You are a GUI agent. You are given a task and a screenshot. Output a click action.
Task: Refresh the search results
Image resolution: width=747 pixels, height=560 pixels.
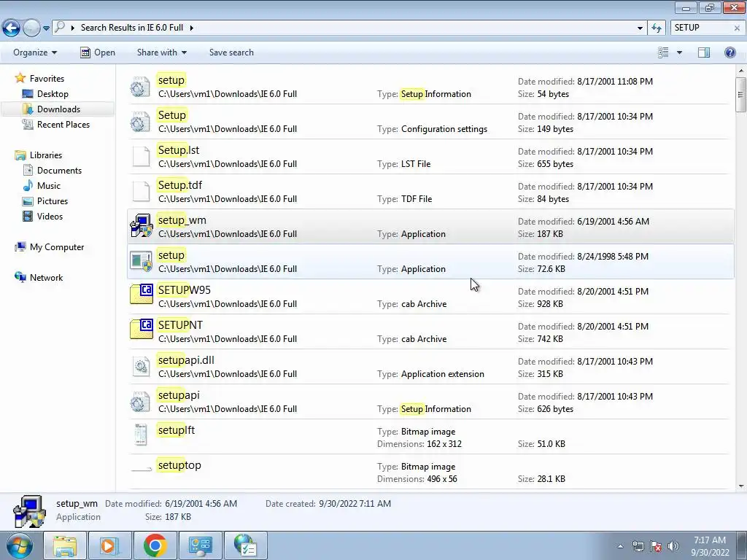[657, 28]
